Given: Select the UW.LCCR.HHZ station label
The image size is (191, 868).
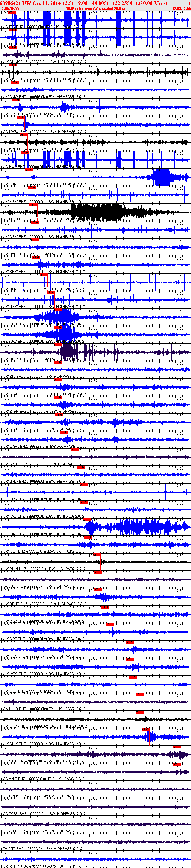Looking at the screenshot, I should click(x=15, y=727).
